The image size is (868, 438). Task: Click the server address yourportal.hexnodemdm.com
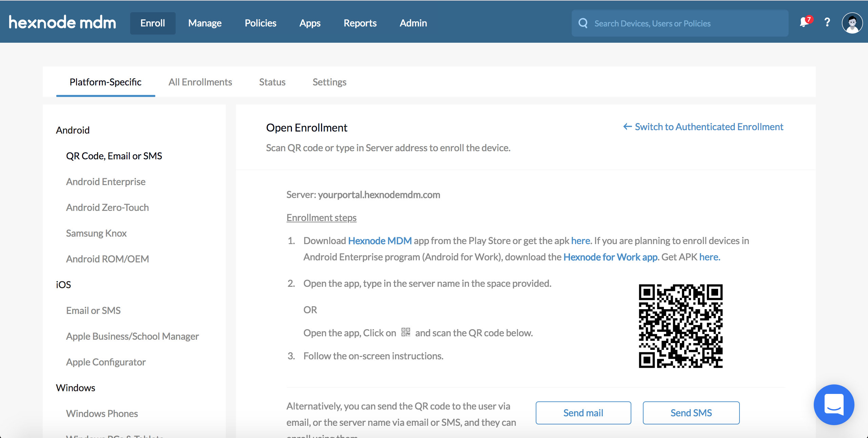point(379,195)
